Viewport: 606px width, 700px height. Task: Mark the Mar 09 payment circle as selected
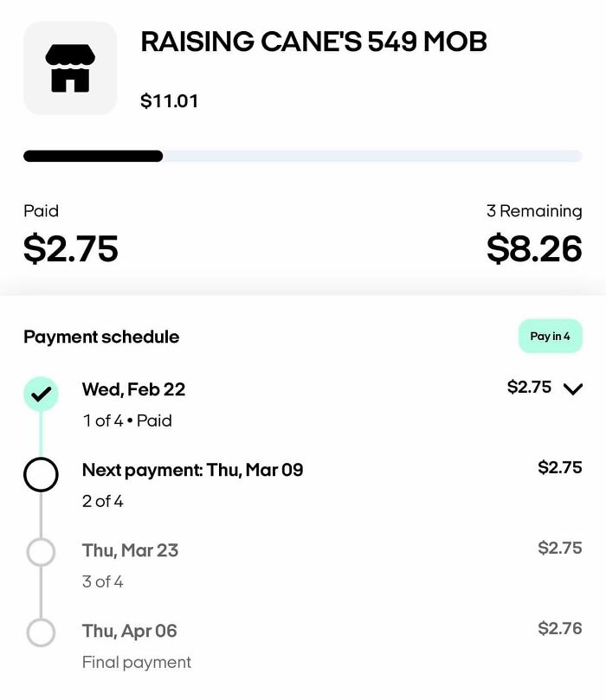[41, 474]
